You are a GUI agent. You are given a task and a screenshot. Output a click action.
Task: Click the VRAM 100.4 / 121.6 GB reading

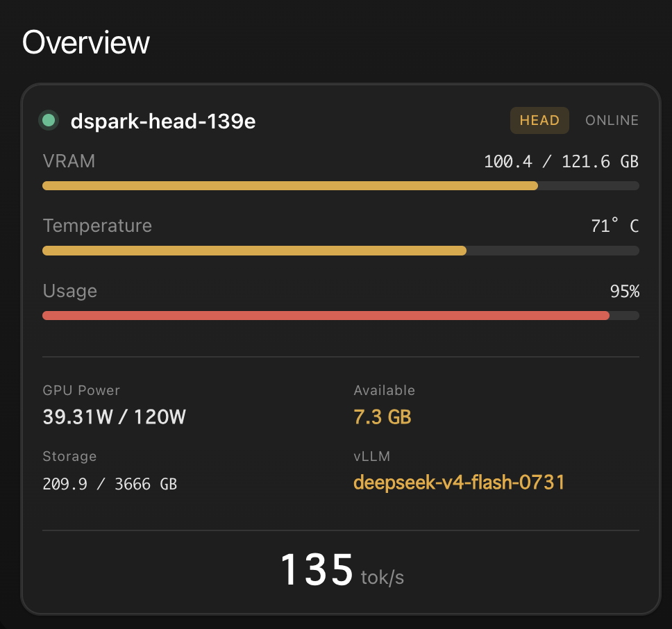coord(561,162)
